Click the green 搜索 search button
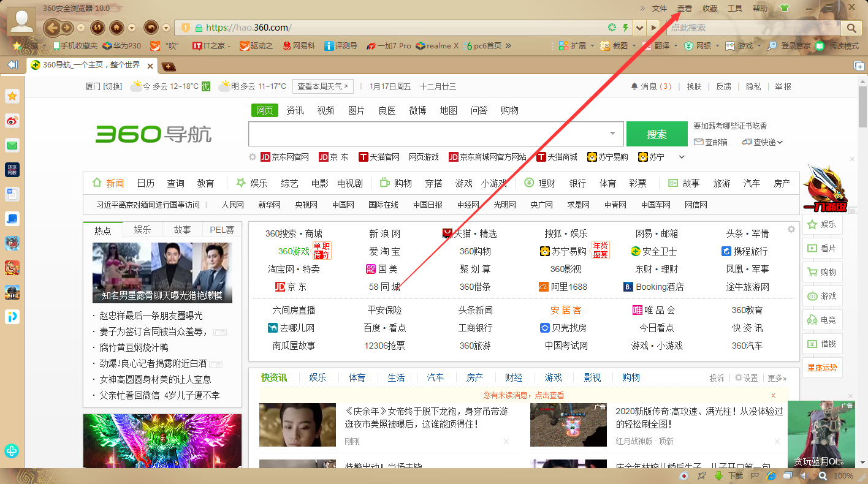The width and height of the screenshot is (868, 484). (657, 134)
